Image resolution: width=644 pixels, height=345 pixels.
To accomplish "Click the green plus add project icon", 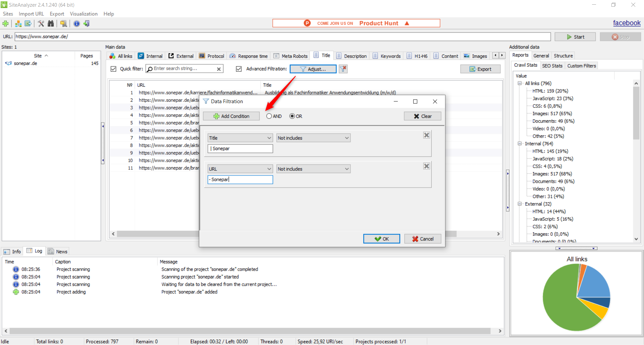I will click(5, 23).
